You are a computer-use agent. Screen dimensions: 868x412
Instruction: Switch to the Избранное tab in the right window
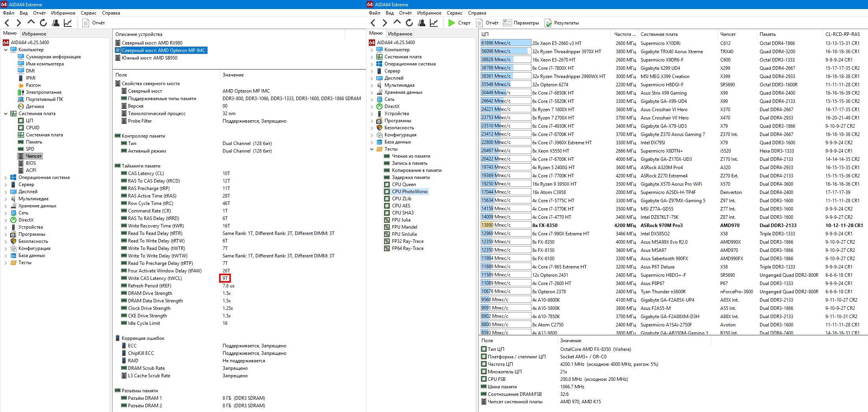(x=400, y=34)
